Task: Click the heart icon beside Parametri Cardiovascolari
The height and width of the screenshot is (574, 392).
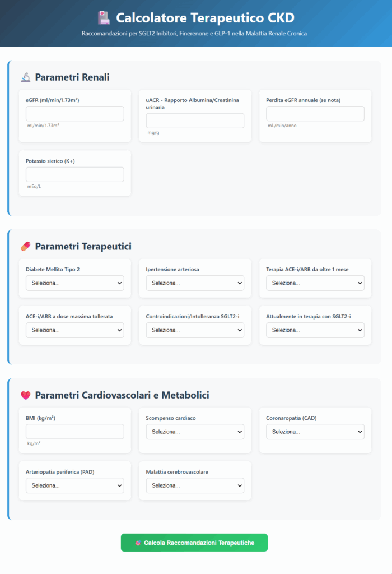Action: point(25,395)
